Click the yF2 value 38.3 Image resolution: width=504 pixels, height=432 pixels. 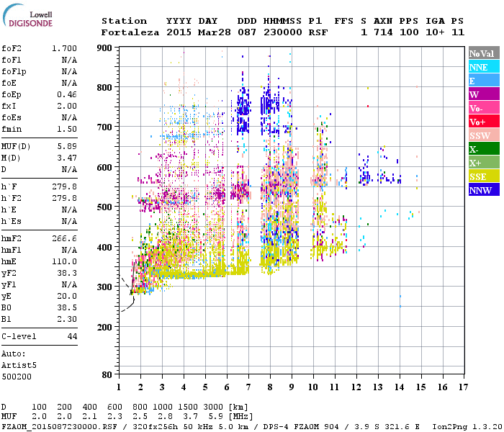tap(67, 273)
